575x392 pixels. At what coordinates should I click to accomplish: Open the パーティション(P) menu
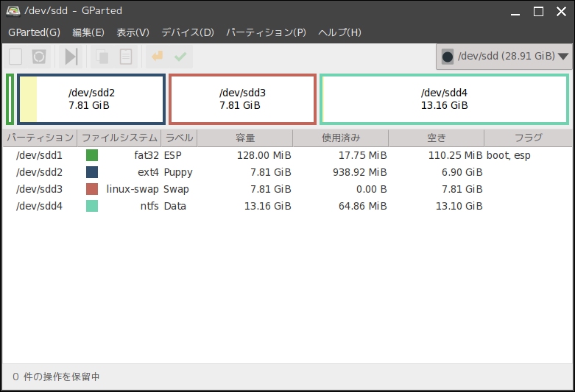pyautogui.click(x=266, y=32)
